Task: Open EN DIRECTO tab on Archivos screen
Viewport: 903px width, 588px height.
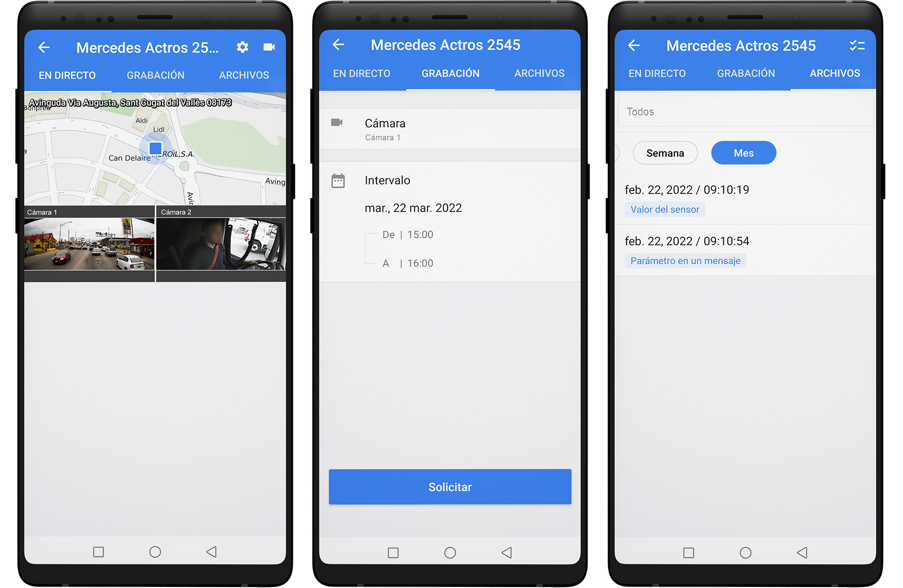Action: [x=657, y=74]
